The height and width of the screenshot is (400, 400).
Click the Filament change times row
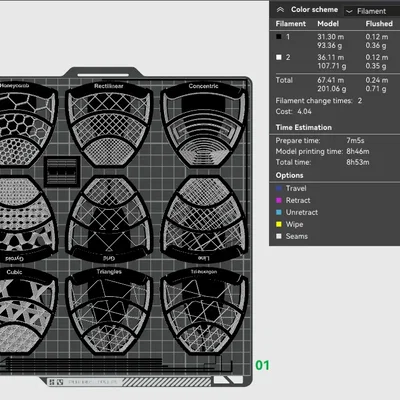(x=319, y=101)
